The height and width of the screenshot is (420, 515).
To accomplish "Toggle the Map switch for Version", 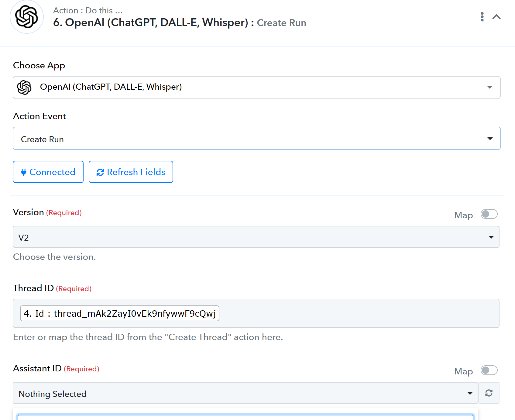I will (489, 214).
